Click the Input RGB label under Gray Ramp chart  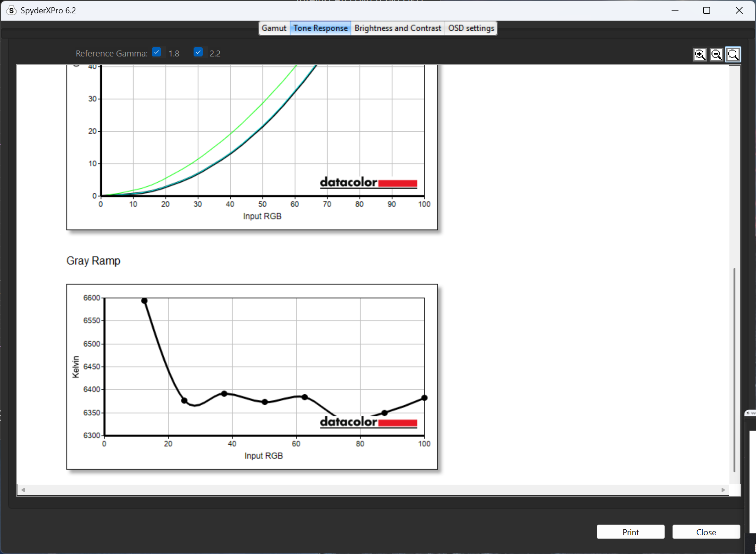point(264,456)
